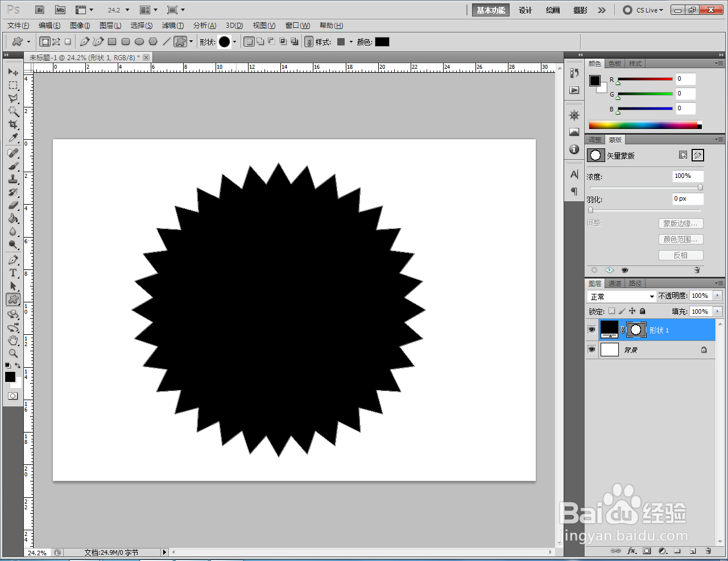Select the Zoom tool in toolbox

(13, 353)
